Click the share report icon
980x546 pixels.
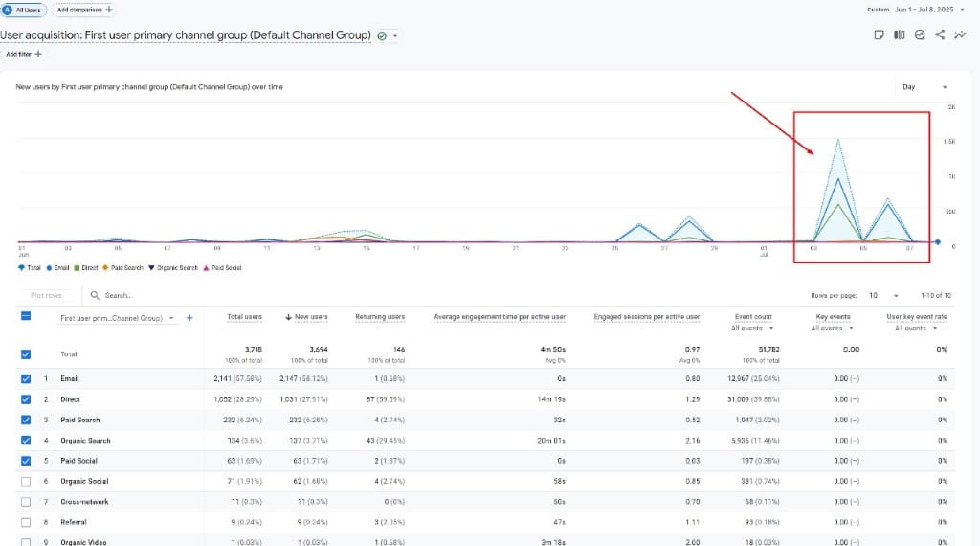940,35
